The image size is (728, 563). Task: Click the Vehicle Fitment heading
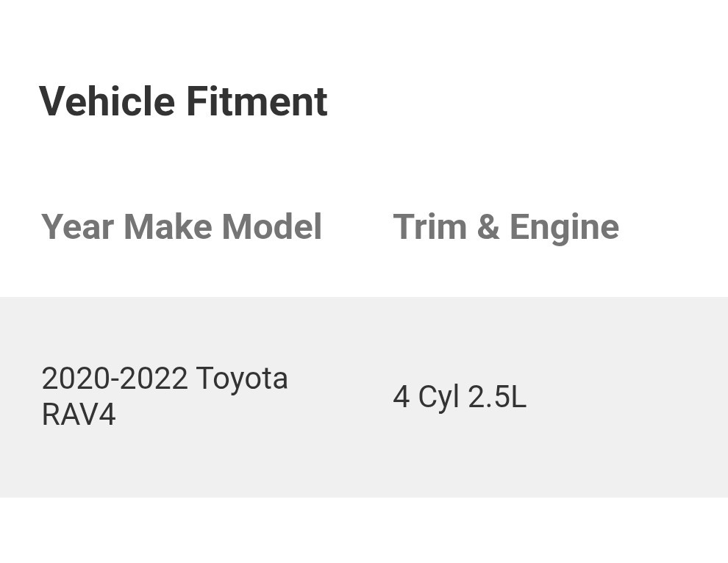pyautogui.click(x=183, y=101)
